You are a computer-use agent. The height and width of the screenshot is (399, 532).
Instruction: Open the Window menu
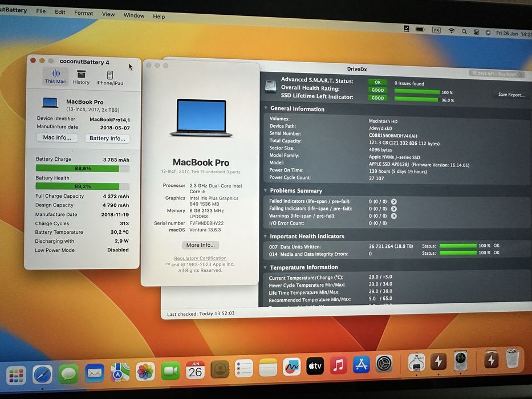[x=133, y=15]
